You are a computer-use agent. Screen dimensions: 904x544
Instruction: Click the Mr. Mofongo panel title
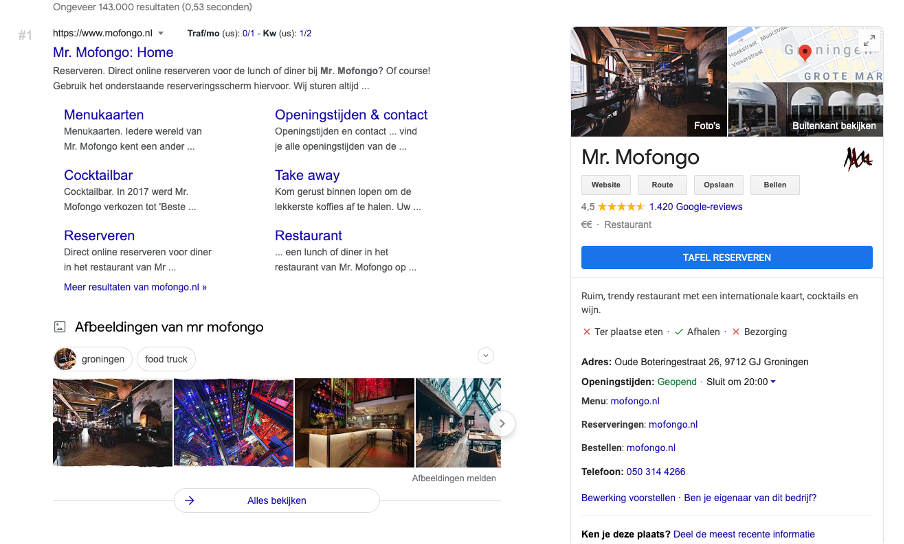(x=640, y=157)
